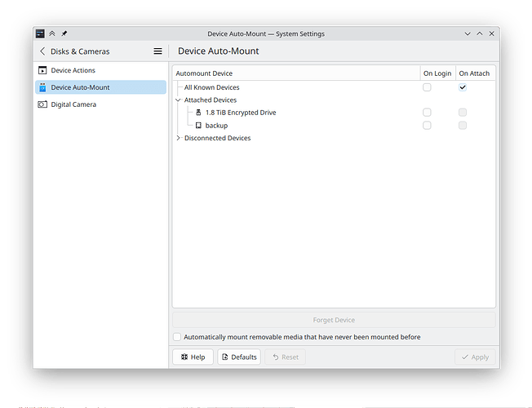
Task: Click the pin-on-all-desktops titlebar icon
Action: (64, 33)
